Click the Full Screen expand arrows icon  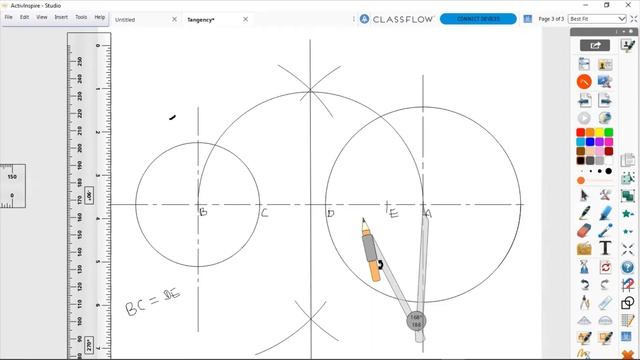pyautogui.click(x=633, y=19)
